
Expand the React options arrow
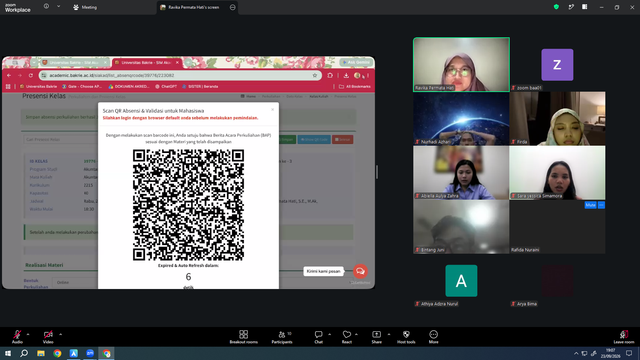[x=356, y=334]
